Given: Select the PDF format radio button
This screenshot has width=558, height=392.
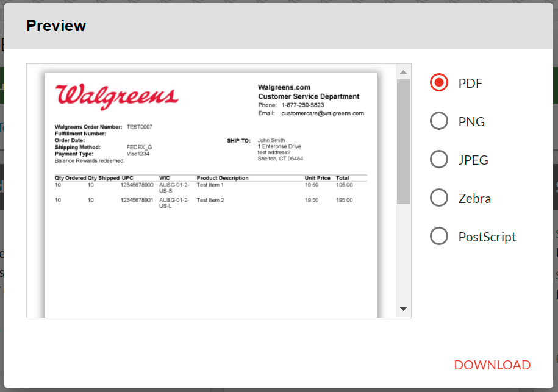Looking at the screenshot, I should coord(439,83).
